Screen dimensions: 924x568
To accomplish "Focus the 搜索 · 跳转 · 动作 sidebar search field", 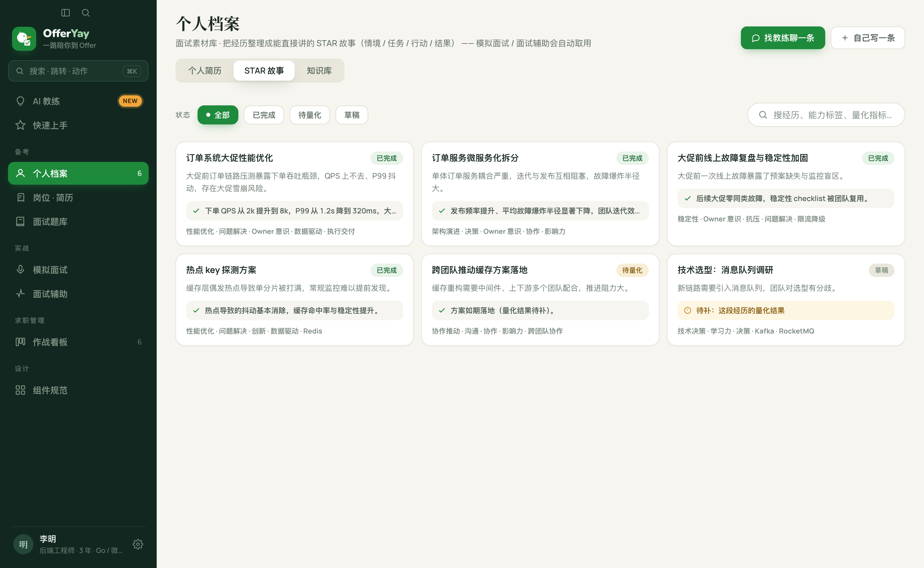I will (78, 71).
